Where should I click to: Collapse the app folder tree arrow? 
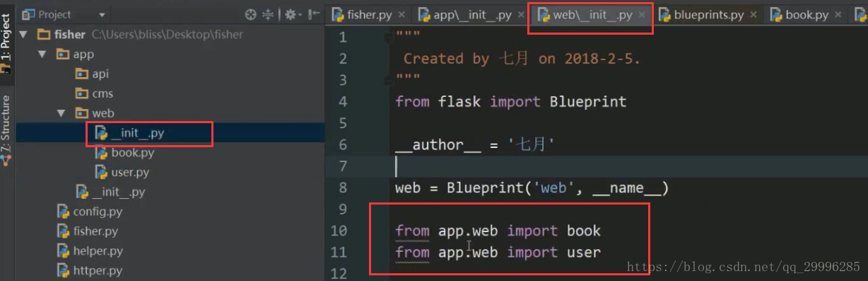(x=42, y=54)
